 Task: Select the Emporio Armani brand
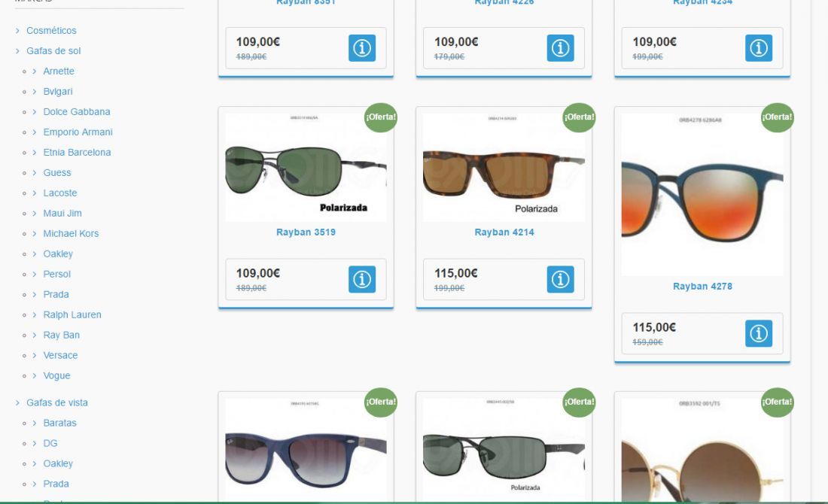click(78, 132)
